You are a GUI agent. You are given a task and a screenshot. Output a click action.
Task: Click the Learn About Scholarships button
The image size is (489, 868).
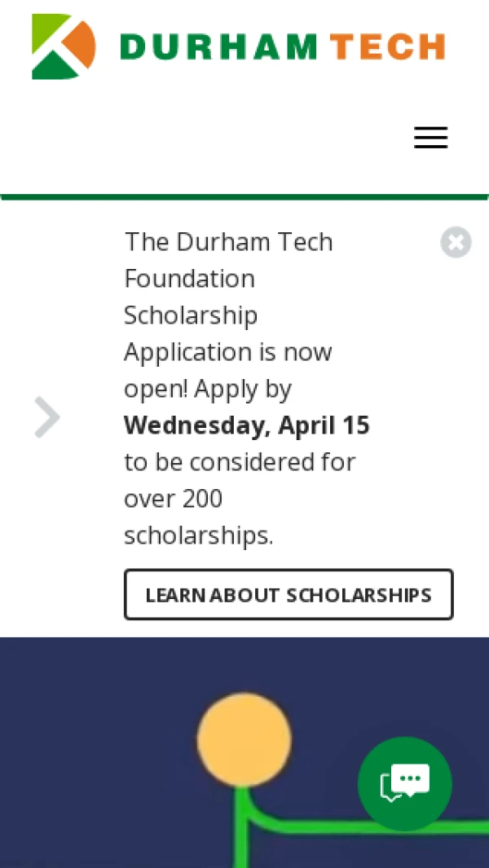pos(289,595)
